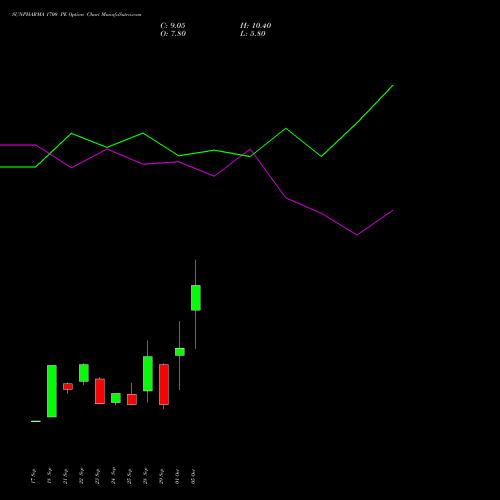
Task: Click the green candle above 28 Sep
Action: [148, 374]
